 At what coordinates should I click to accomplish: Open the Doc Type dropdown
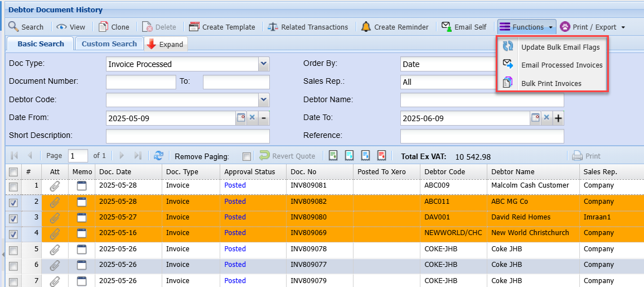pos(264,64)
